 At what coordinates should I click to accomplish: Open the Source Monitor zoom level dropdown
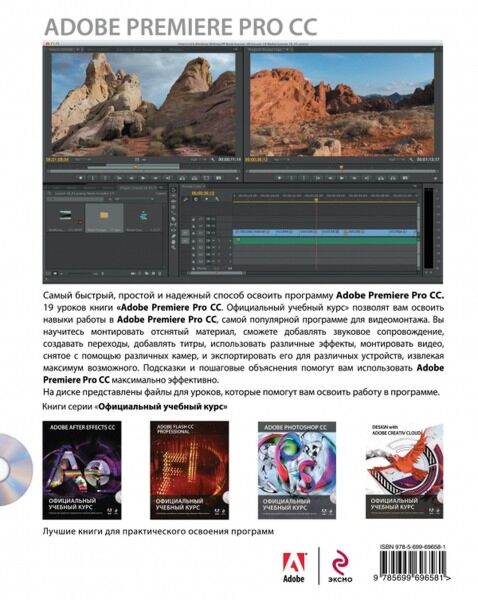(x=82, y=159)
